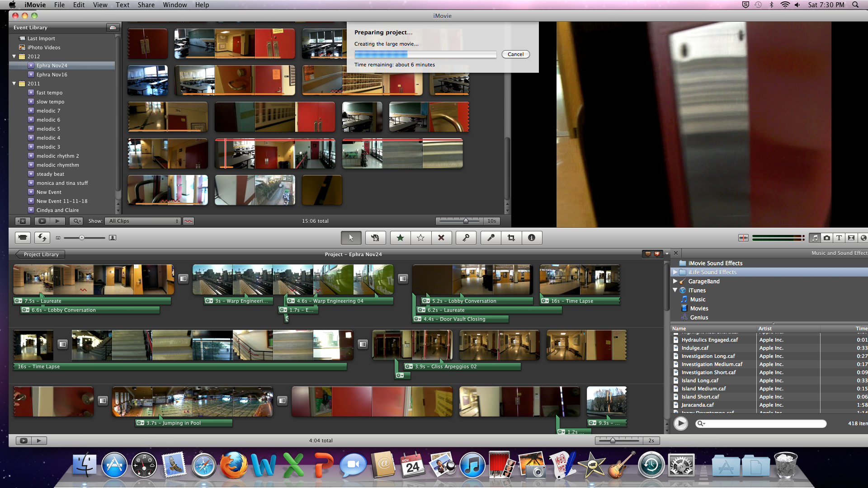
Task: Cancel the project preparation
Action: (515, 54)
